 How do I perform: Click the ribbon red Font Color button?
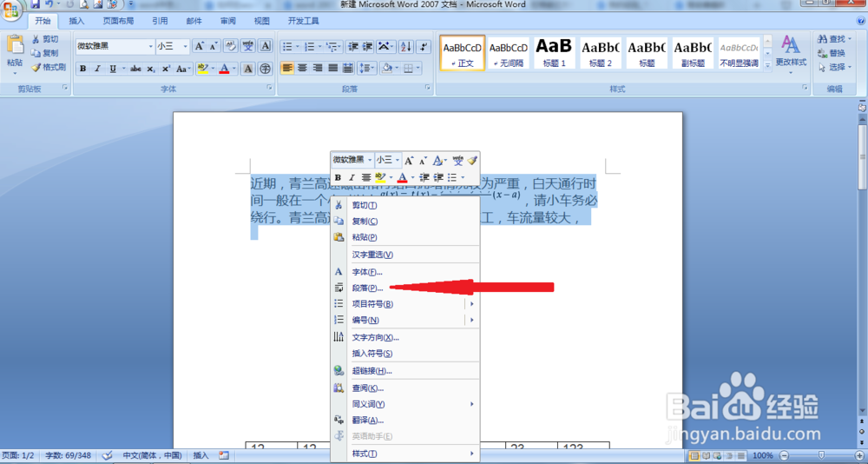point(224,69)
